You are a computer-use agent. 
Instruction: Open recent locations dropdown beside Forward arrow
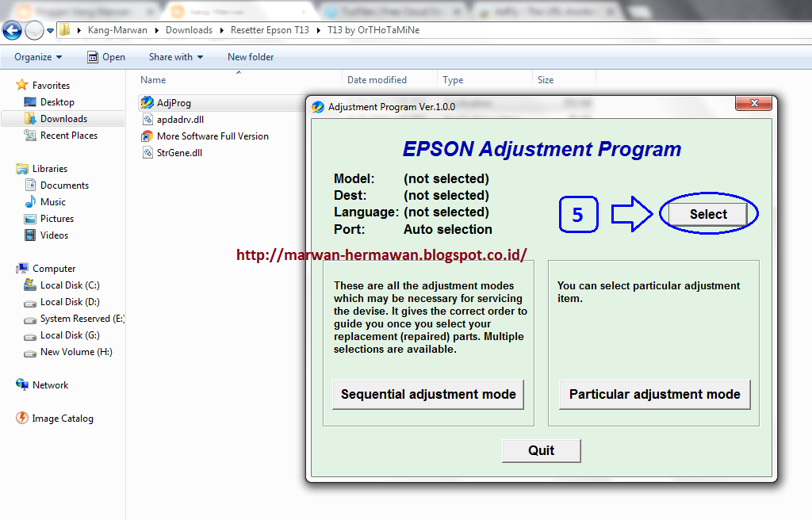[x=50, y=31]
